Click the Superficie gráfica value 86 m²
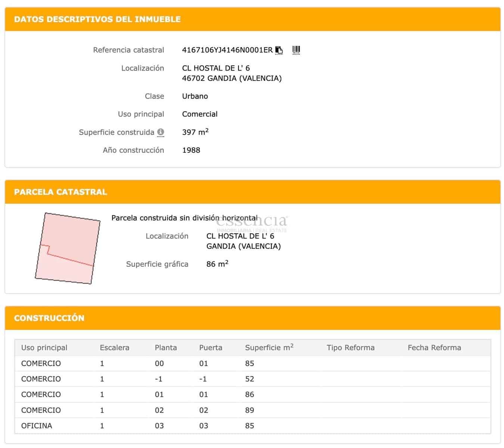Image resolution: width=504 pixels, height=448 pixels. [x=217, y=264]
